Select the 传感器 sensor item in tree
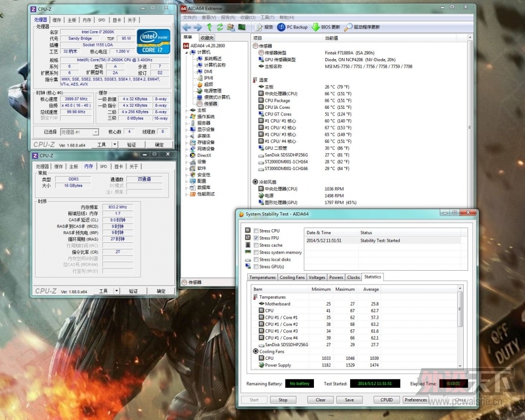This screenshot has width=525, height=420. 211,104
